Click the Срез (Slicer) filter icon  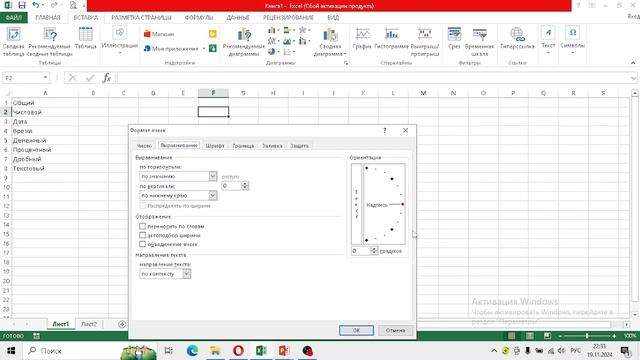[x=454, y=38]
